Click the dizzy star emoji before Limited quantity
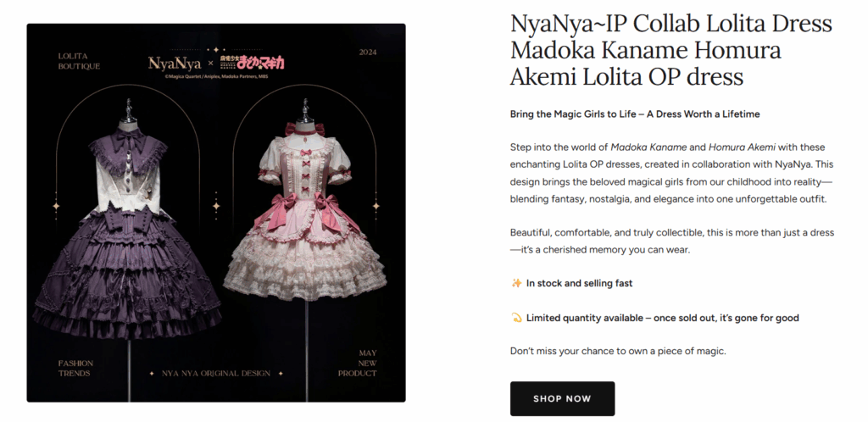The image size is (868, 422). tap(516, 318)
